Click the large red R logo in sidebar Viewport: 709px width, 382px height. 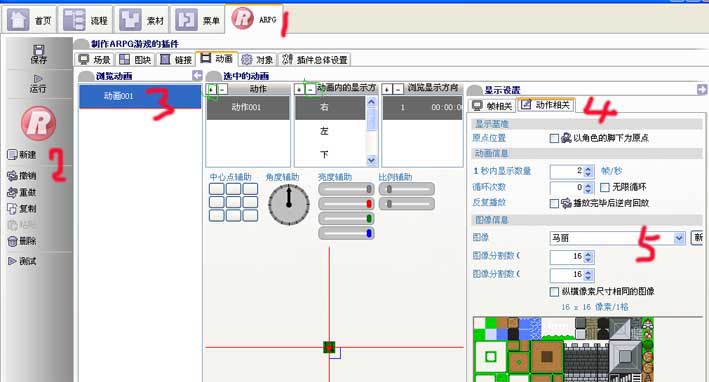click(x=38, y=123)
